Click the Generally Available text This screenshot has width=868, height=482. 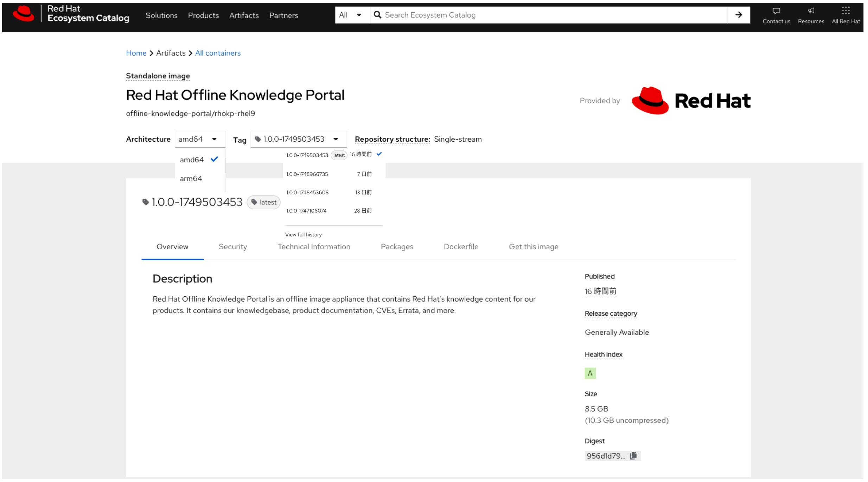(x=617, y=332)
